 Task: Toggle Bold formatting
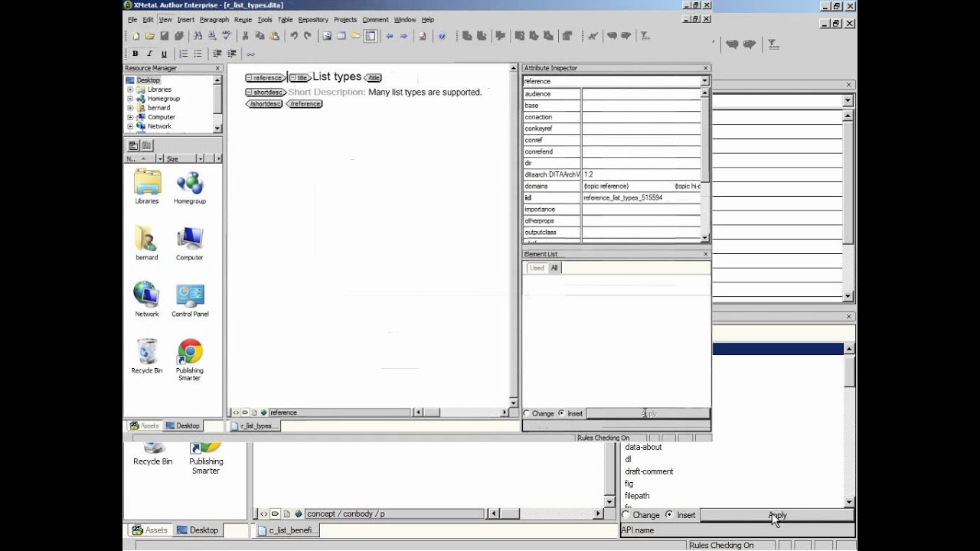point(136,54)
